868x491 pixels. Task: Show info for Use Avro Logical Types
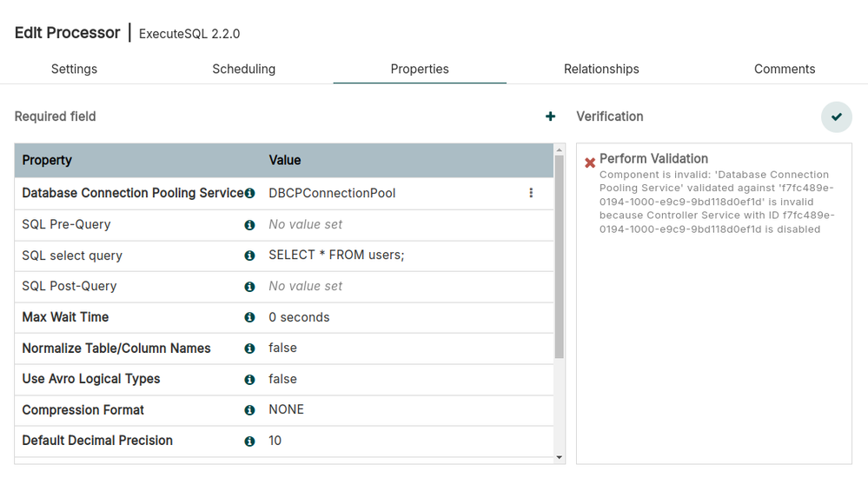(249, 380)
